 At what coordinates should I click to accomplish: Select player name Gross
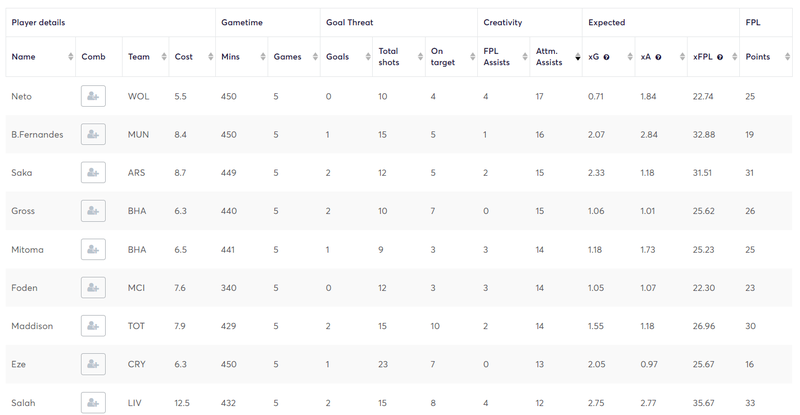tap(23, 211)
